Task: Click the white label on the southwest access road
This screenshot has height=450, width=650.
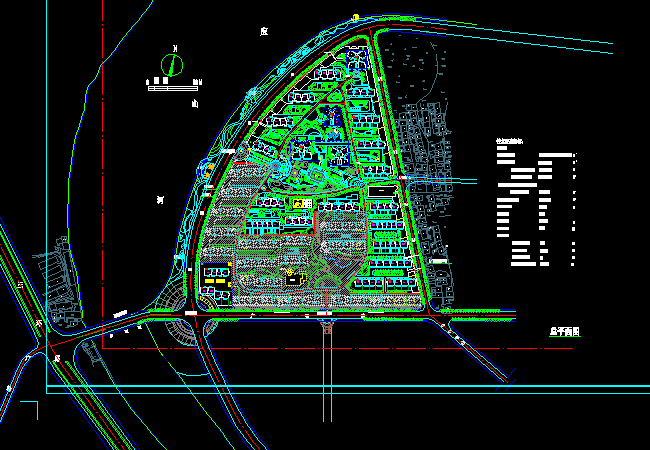Action: 120,314
